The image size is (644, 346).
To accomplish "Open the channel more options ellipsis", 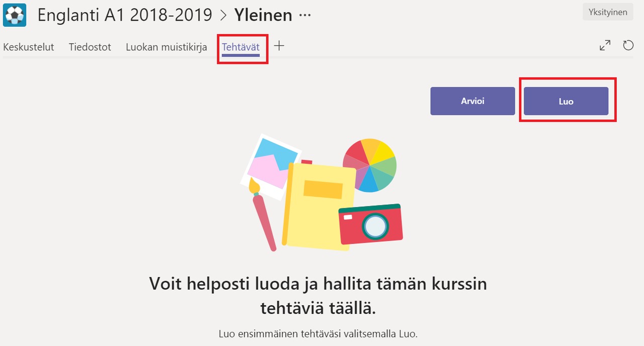I will point(305,16).
